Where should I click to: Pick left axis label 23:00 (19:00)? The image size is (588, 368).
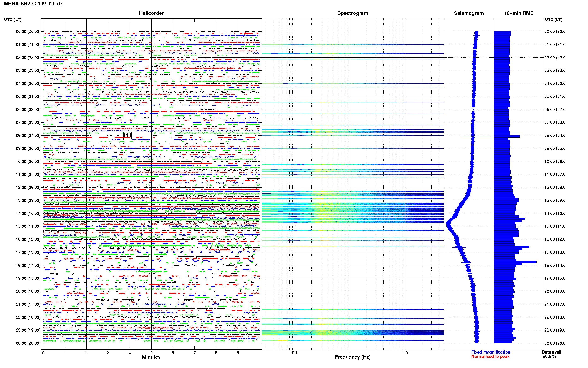pyautogui.click(x=28, y=330)
